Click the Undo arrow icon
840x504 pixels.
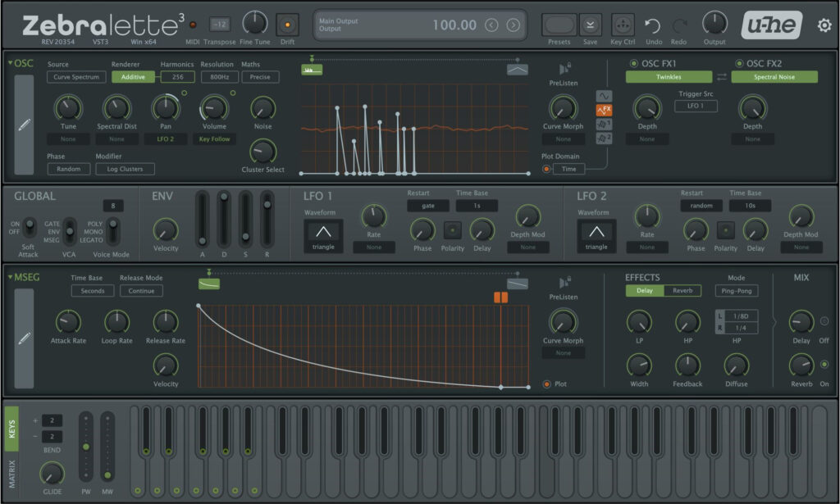[x=652, y=25]
